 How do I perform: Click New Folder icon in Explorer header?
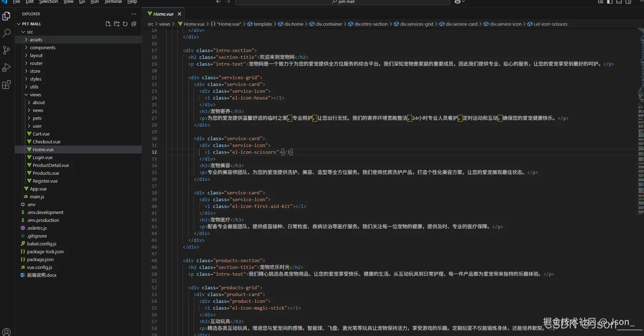click(117, 24)
